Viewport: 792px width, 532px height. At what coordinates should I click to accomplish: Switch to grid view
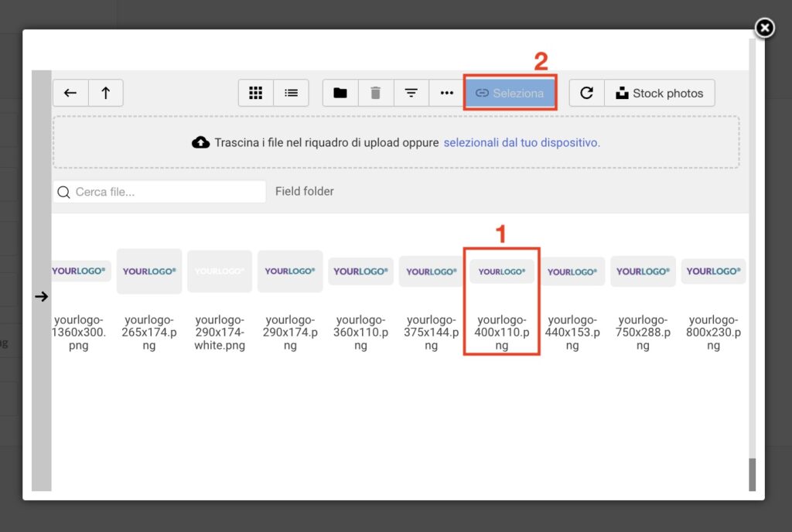tap(255, 93)
